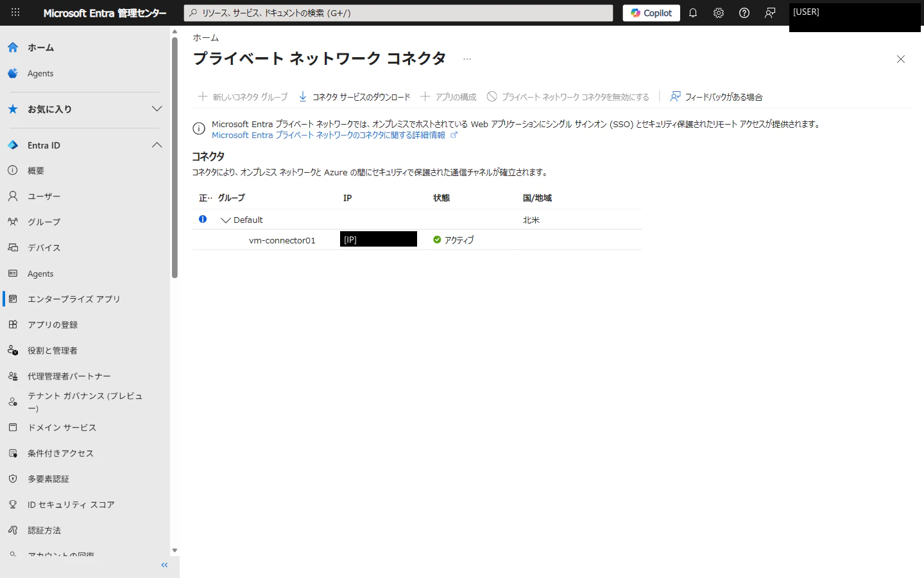Click the Agents icon under Entra ID

click(13, 273)
